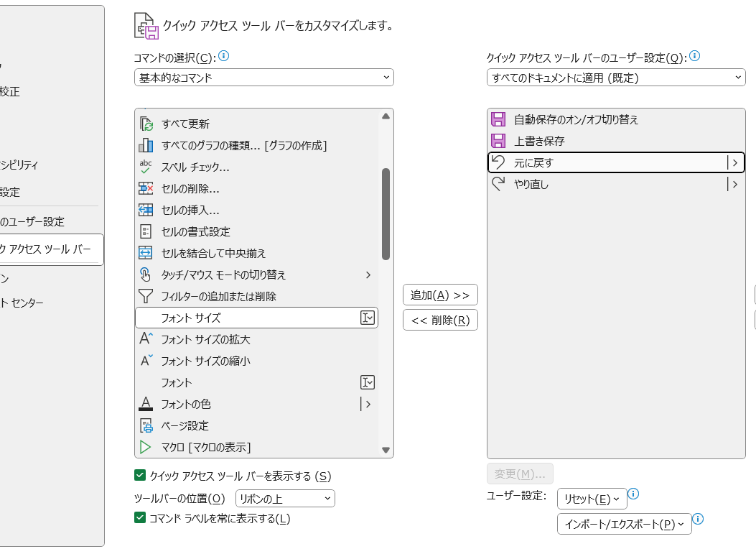Click the command list scroll up arrow
The height and width of the screenshot is (549, 756).
pos(386,116)
